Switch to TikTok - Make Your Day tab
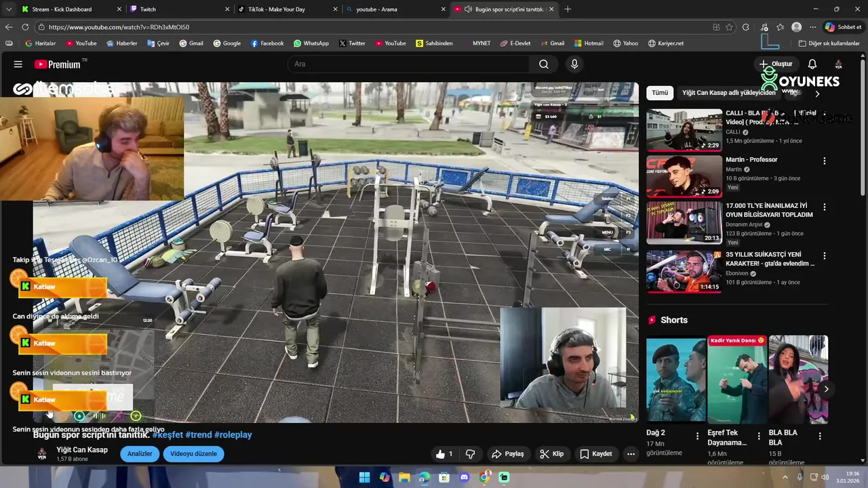Viewport: 868px width, 488px height. tap(288, 9)
